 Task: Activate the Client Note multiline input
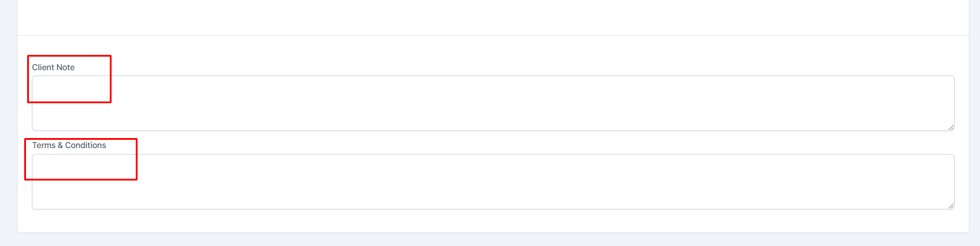(x=493, y=103)
